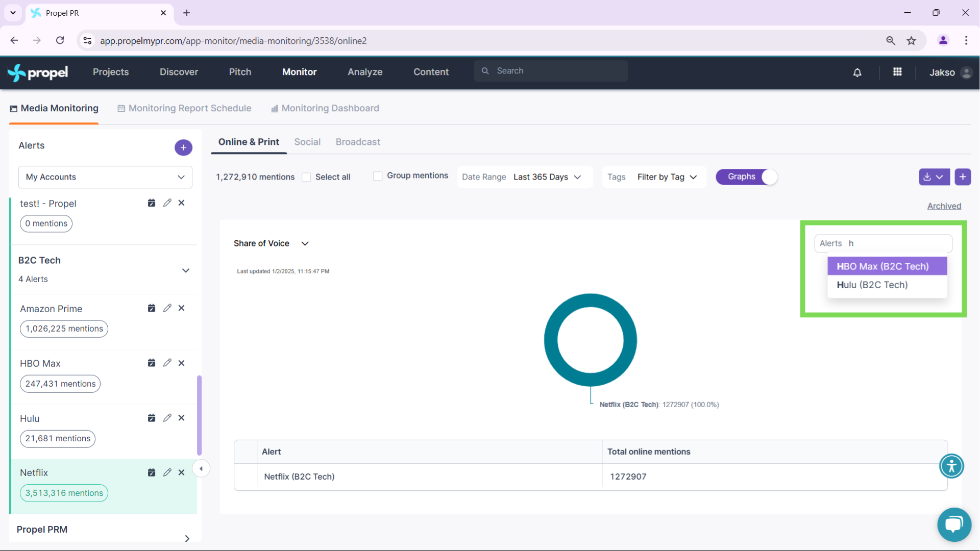The height and width of the screenshot is (551, 980).
Task: Open the Discover menu
Action: [x=179, y=72]
